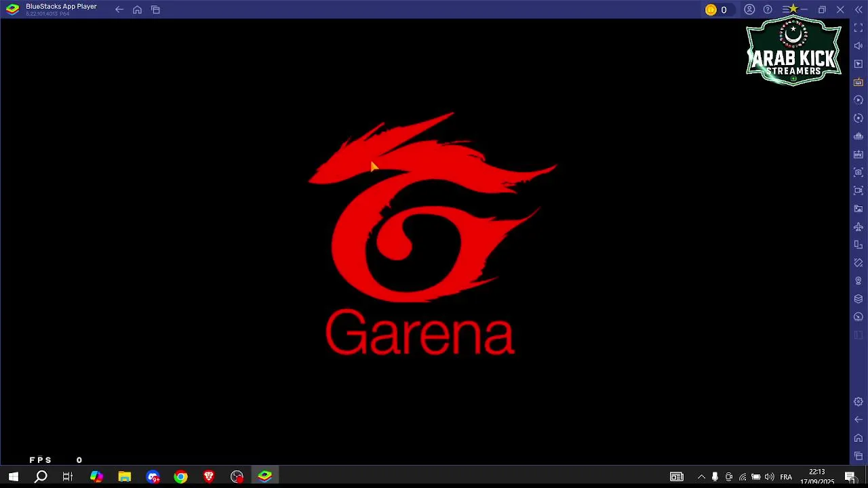Screen dimensions: 868x488
Task: Open BlueStacks home from the title bar
Action: coord(138,9)
